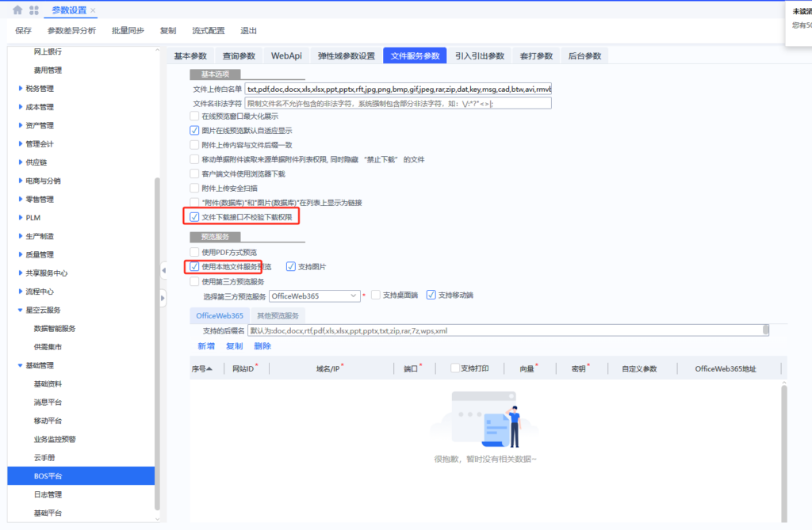Enable 在线预览窗口最大化展示 checkbox
Screen dimensions: 812x530
[195, 116]
